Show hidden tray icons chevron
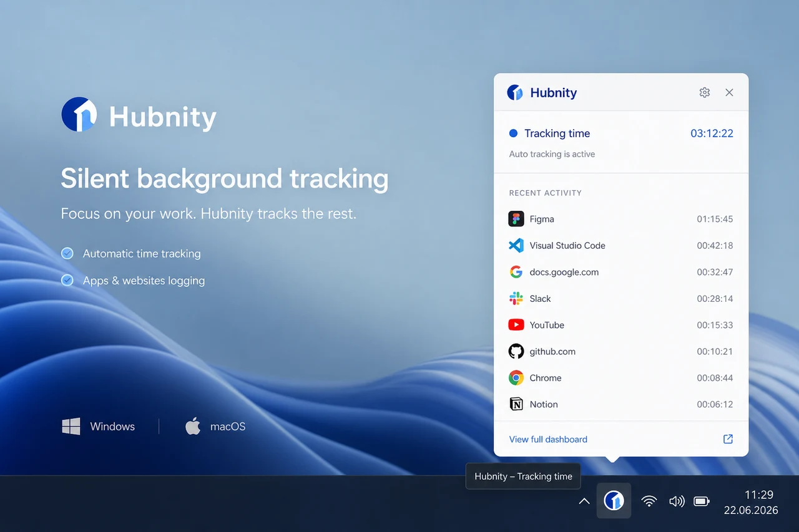Screen dimensions: 799x532 pos(584,501)
